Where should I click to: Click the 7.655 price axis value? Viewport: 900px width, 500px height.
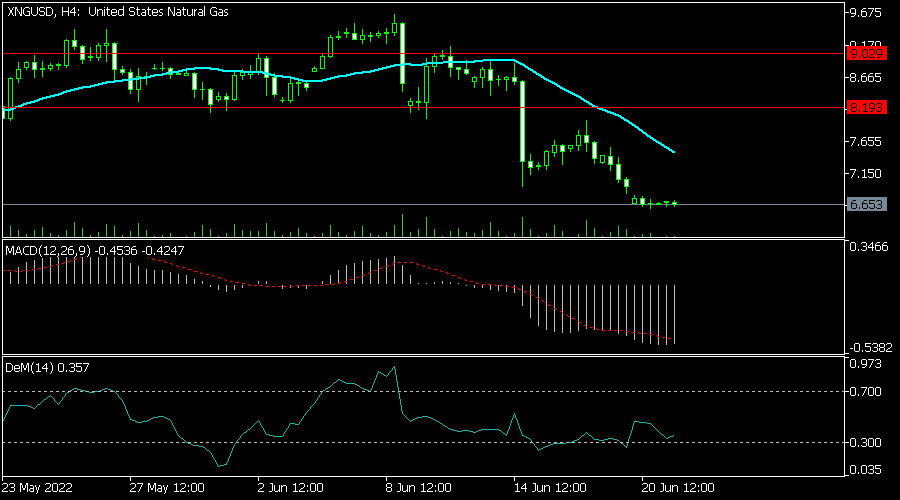click(x=865, y=142)
